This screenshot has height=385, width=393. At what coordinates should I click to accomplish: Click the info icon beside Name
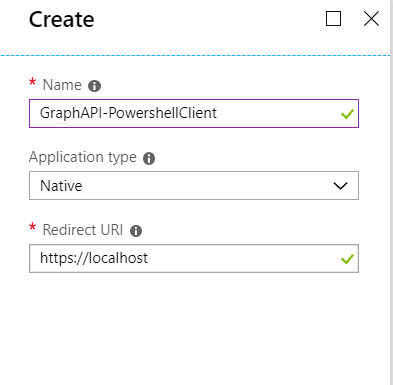point(94,86)
